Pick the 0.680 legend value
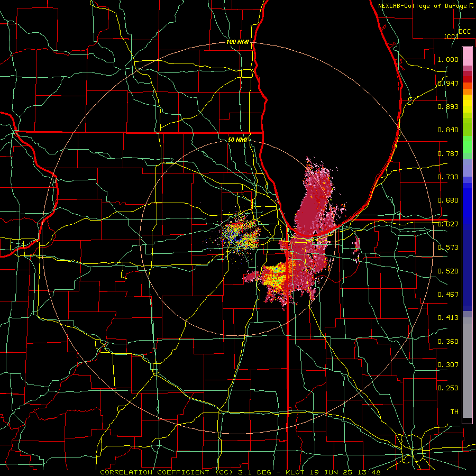 (x=448, y=200)
